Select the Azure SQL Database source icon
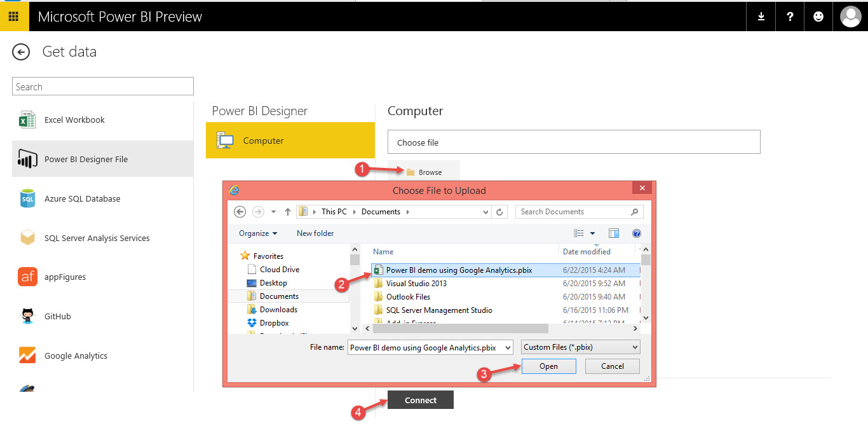Image resolution: width=868 pixels, height=428 pixels. (x=27, y=198)
